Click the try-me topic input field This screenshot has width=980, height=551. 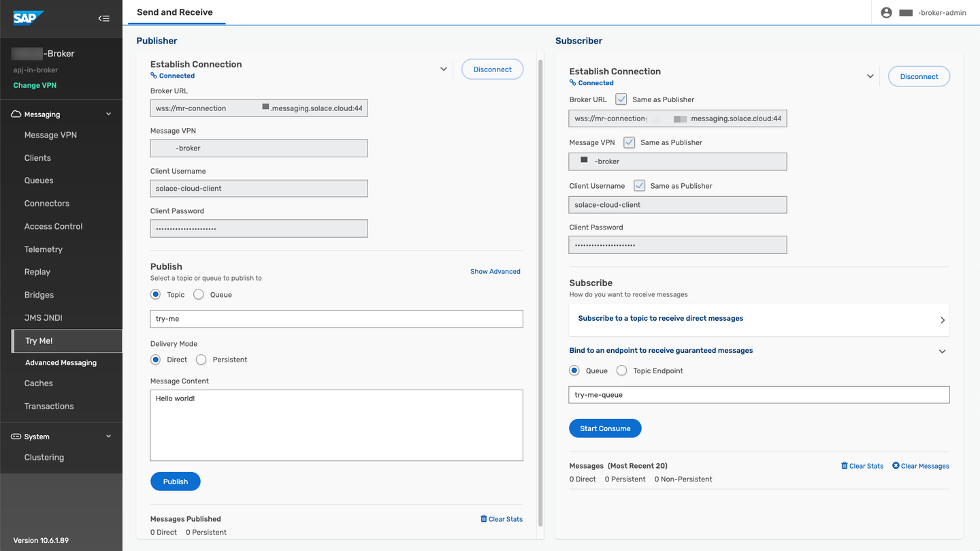[x=336, y=319]
